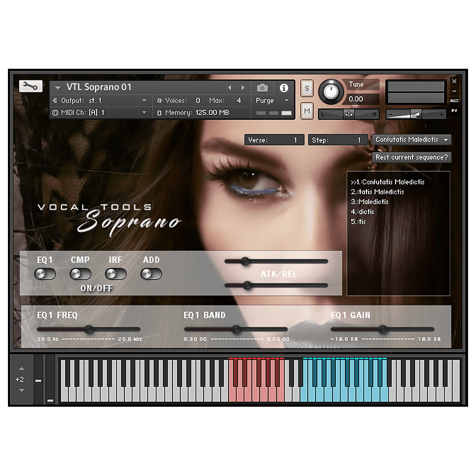Click the Verse value field
The image size is (476, 476).
click(274, 140)
